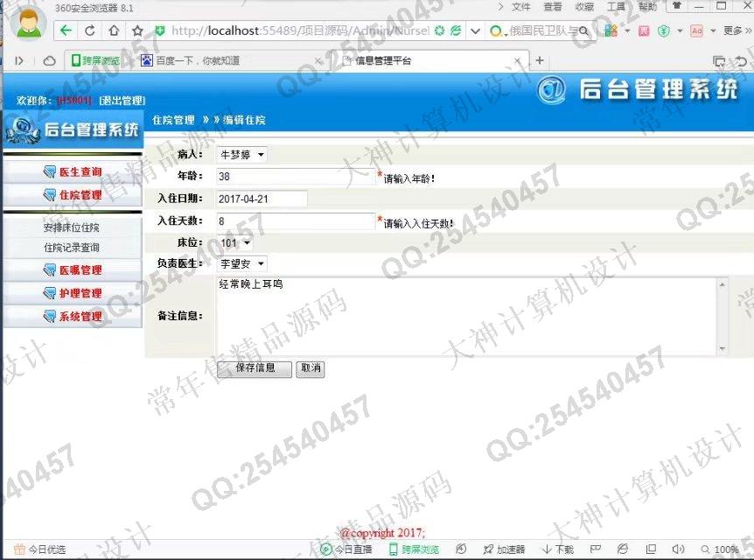754x560 pixels.
Task: Go to the browser home page icon
Action: click(114, 31)
